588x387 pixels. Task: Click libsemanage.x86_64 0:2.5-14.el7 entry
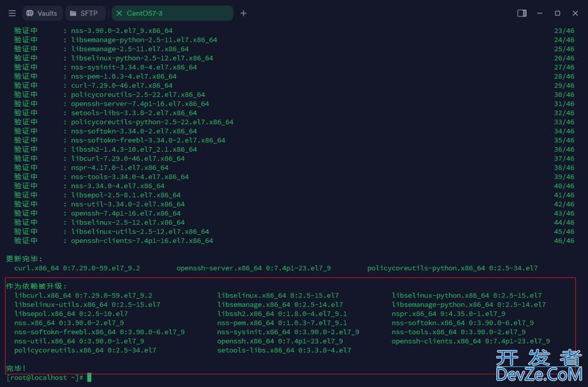point(280,305)
